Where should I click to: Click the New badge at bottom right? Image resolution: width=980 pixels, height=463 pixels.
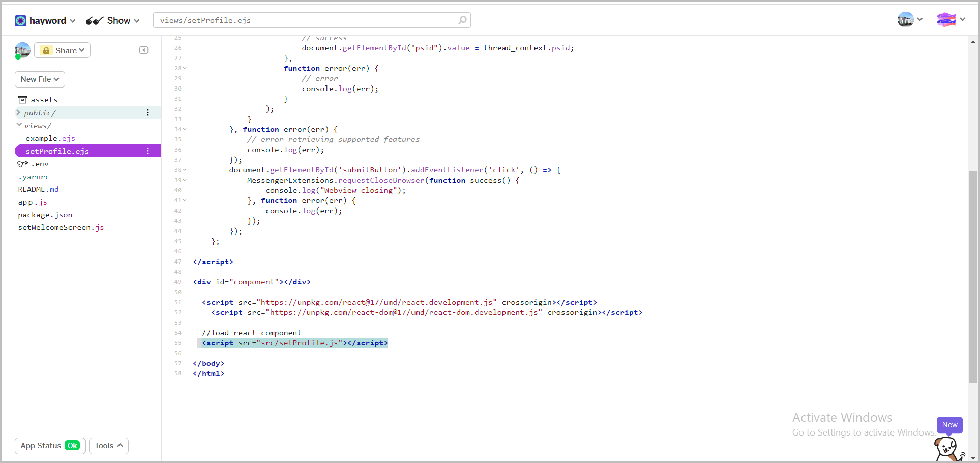click(949, 425)
